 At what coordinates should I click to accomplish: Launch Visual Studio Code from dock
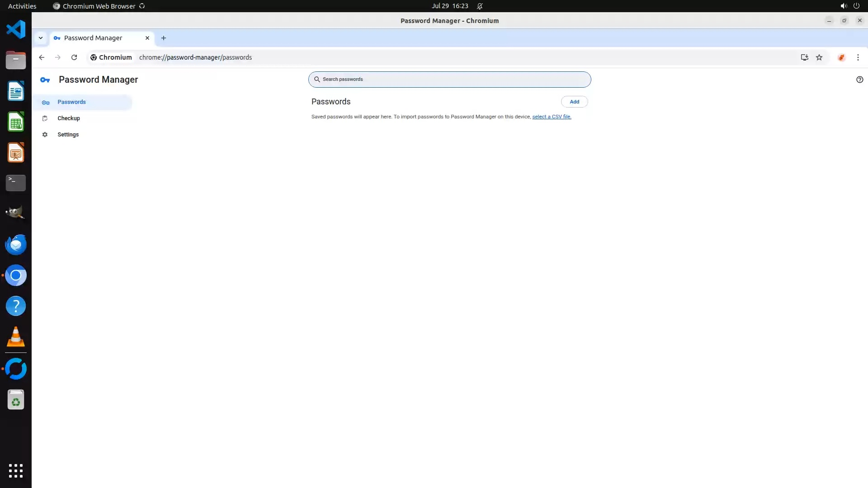[16, 30]
